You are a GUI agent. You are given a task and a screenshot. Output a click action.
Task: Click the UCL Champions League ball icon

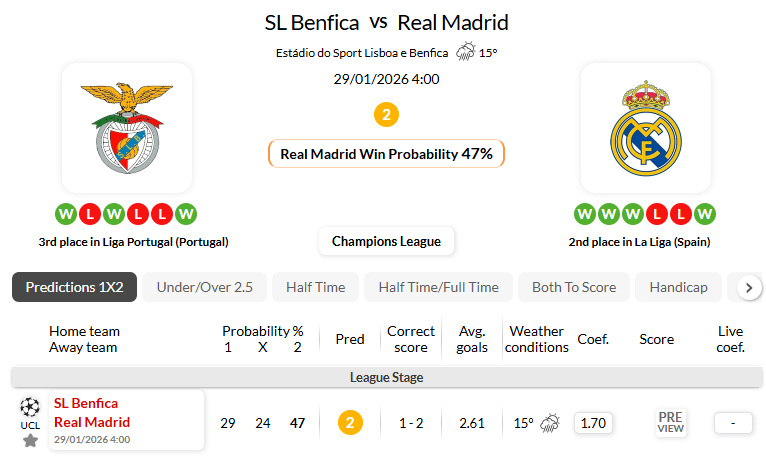pos(30,407)
